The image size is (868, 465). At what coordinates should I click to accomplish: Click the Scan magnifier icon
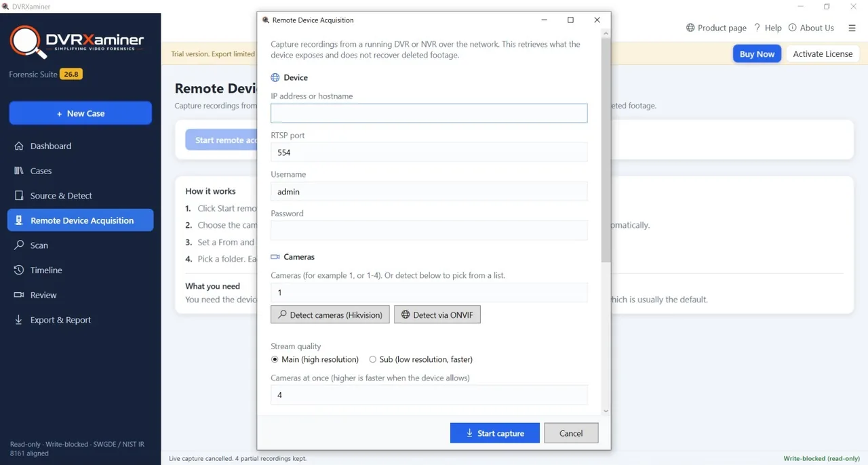tap(19, 245)
